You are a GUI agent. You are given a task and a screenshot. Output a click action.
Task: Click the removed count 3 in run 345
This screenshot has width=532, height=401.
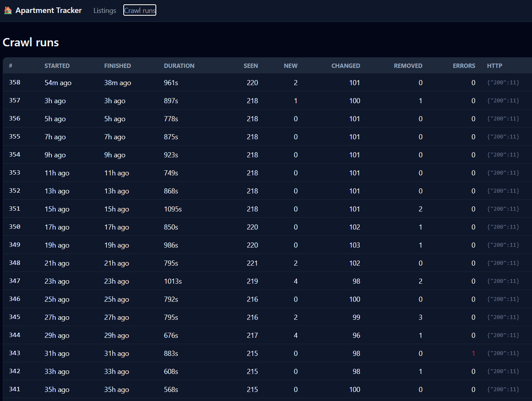(x=420, y=317)
